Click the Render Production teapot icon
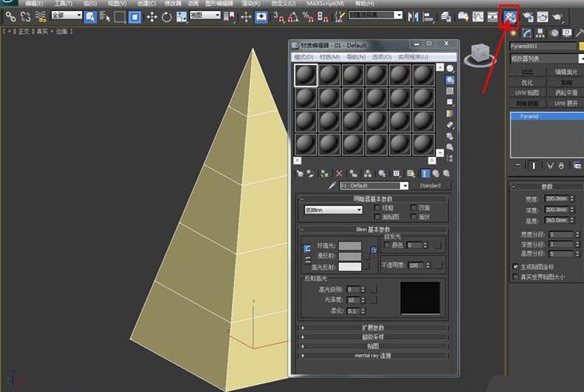 click(557, 17)
